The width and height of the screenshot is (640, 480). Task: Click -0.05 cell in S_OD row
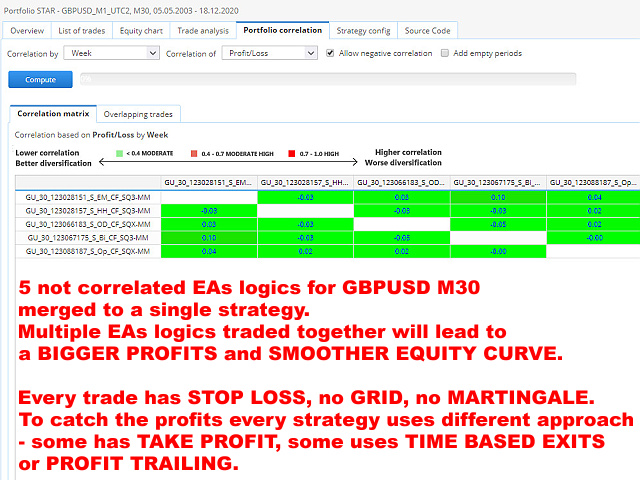(x=498, y=224)
